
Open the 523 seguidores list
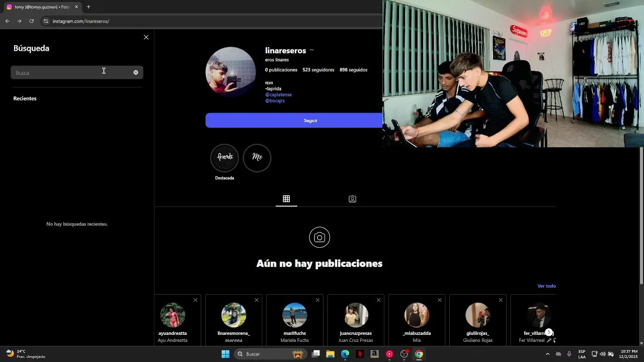318,70
